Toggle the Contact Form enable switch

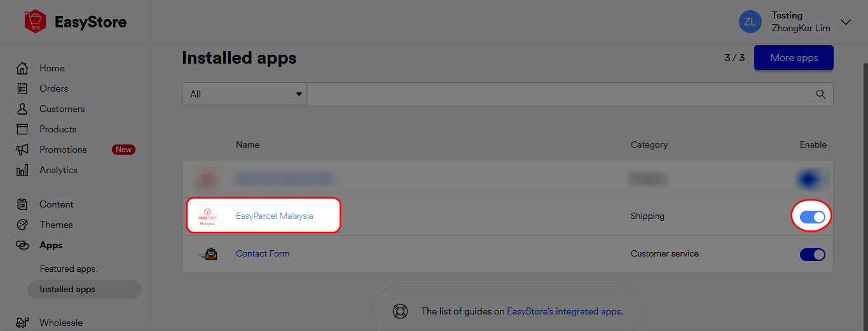pos(812,255)
